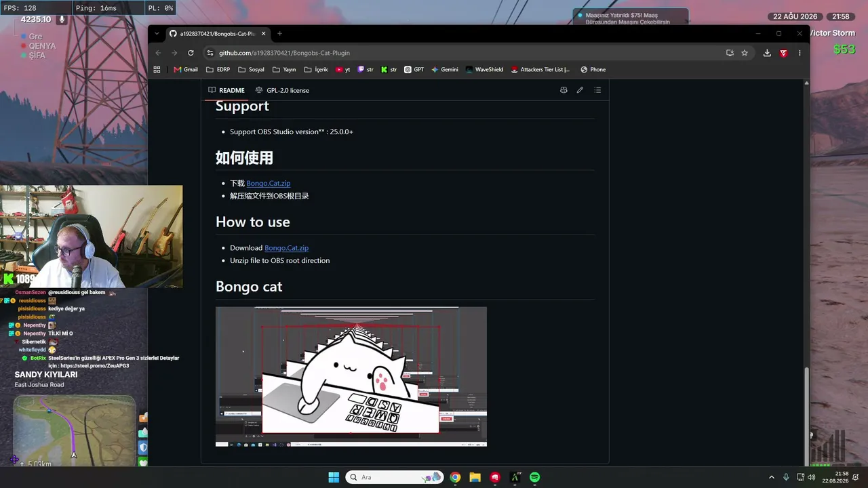Image resolution: width=868 pixels, height=488 pixels.
Task: Open the GPT bookmark
Action: click(x=414, y=69)
